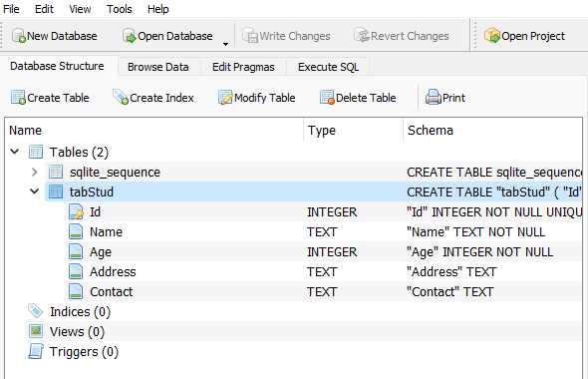
Task: Click the New Database button label
Action: 62,36
